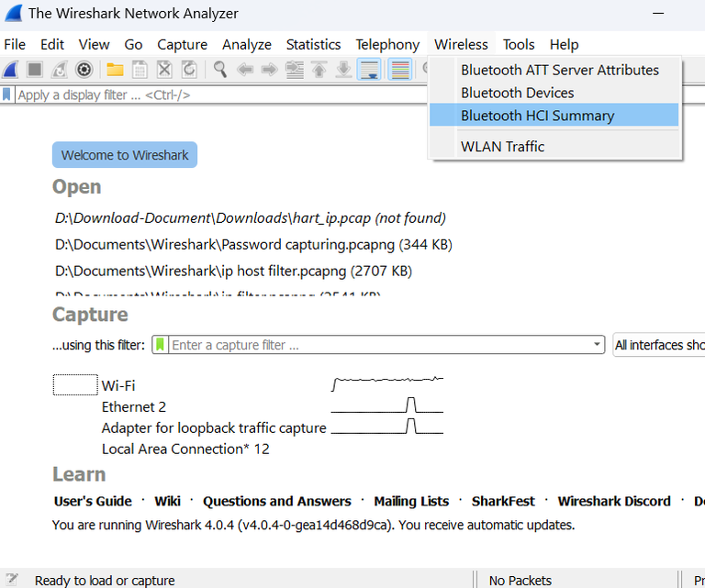Image resolution: width=705 pixels, height=588 pixels.
Task: Open recent file hart_ip.pcap
Action: [250, 217]
